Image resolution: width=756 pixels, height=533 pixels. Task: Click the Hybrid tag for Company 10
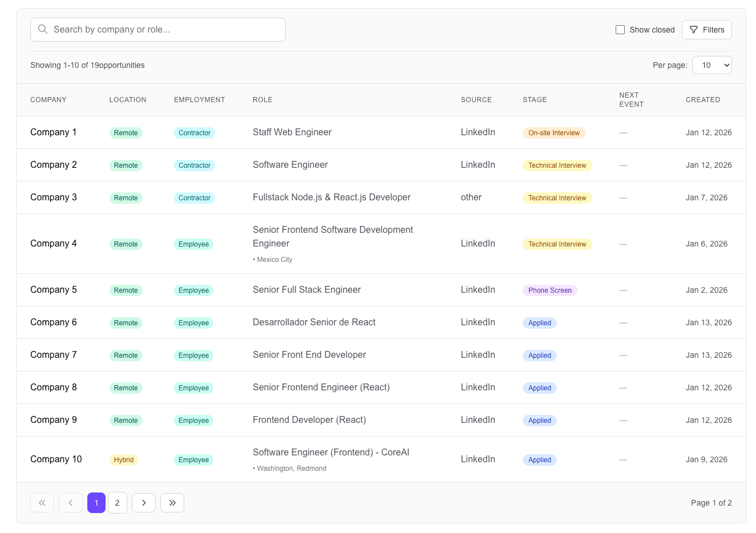(x=123, y=460)
